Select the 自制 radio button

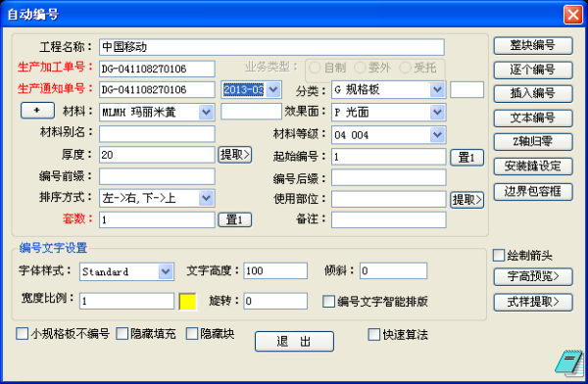[315, 68]
